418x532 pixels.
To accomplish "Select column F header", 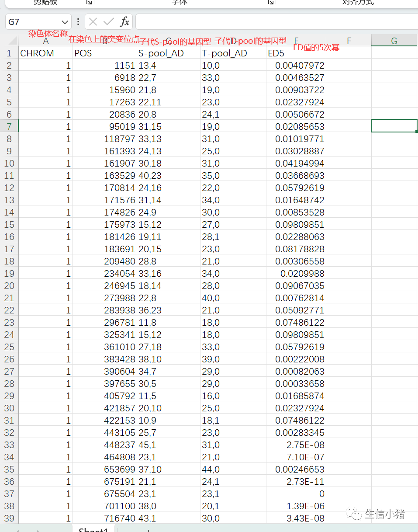I will click(349, 41).
